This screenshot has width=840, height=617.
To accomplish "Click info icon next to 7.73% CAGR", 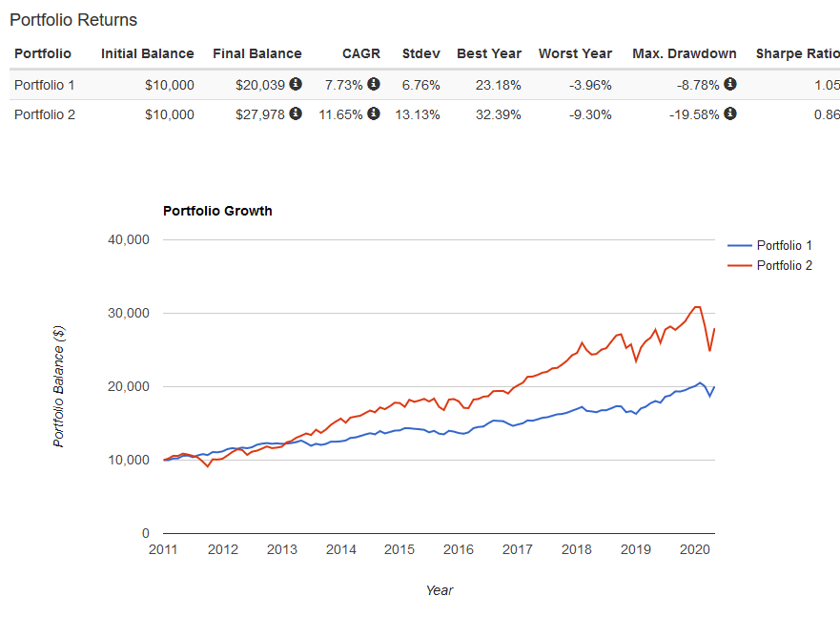I will tap(374, 85).
